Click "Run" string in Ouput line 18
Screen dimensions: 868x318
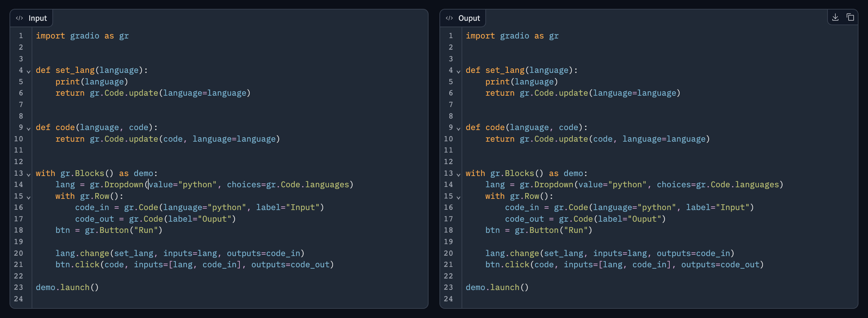pyautogui.click(x=576, y=230)
